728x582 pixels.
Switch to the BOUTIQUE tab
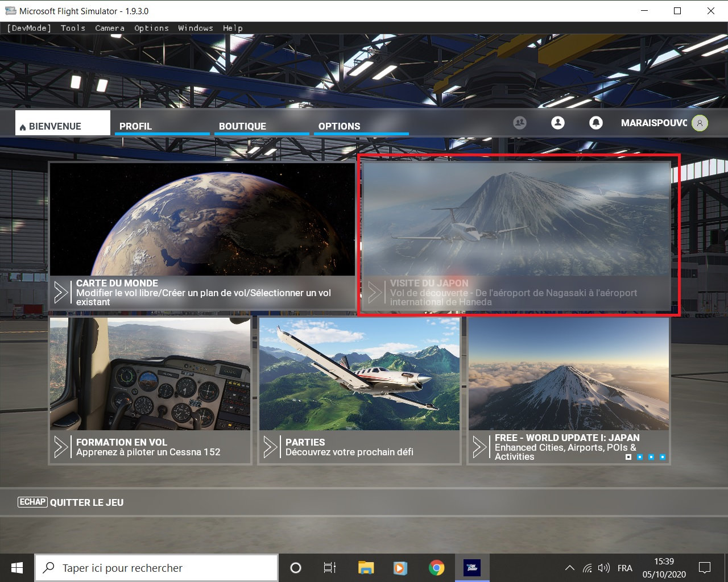[262, 126]
